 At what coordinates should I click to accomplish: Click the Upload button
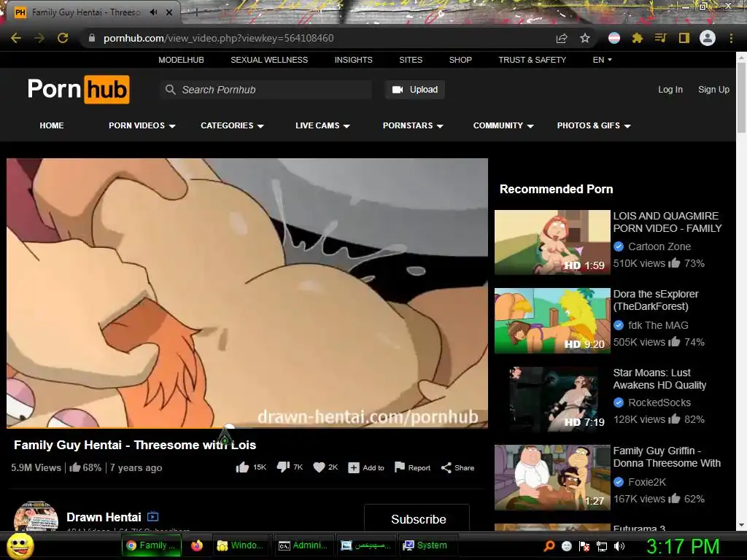click(415, 90)
